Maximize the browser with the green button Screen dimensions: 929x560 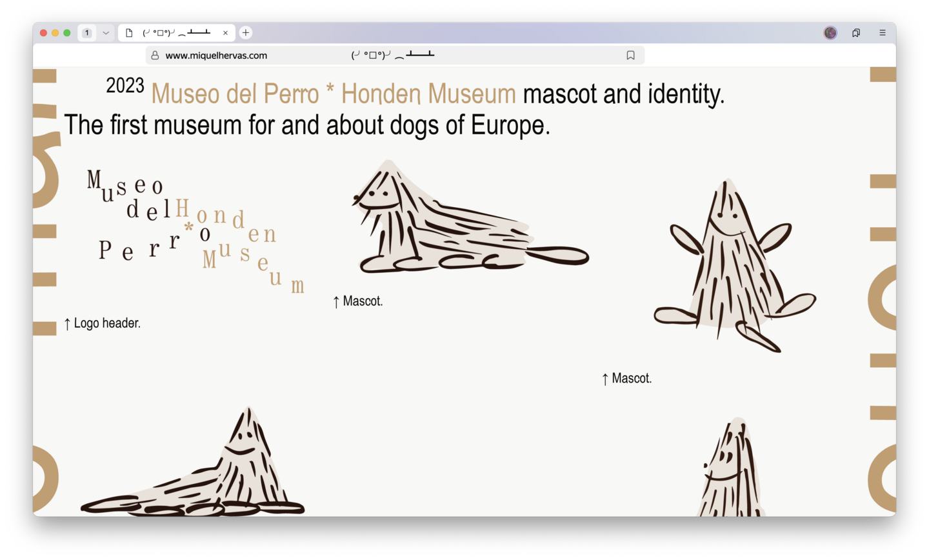[x=67, y=33]
